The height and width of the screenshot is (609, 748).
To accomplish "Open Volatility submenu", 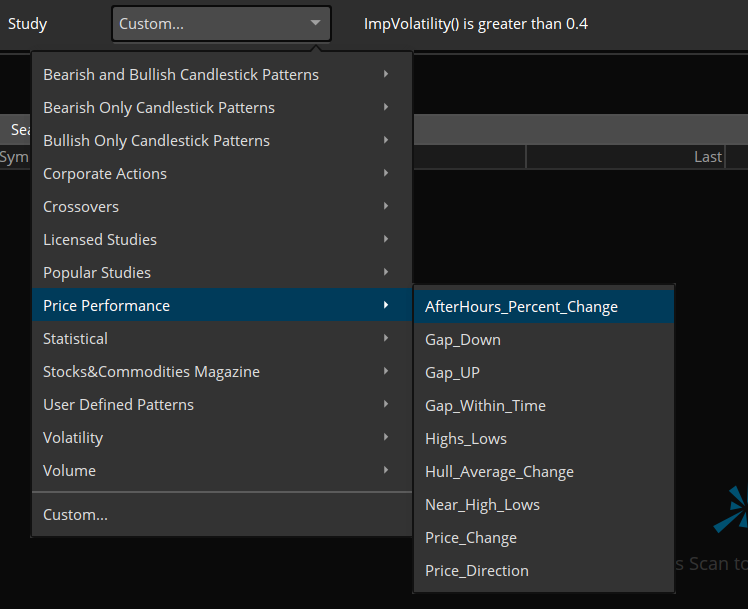I will click(x=222, y=437).
